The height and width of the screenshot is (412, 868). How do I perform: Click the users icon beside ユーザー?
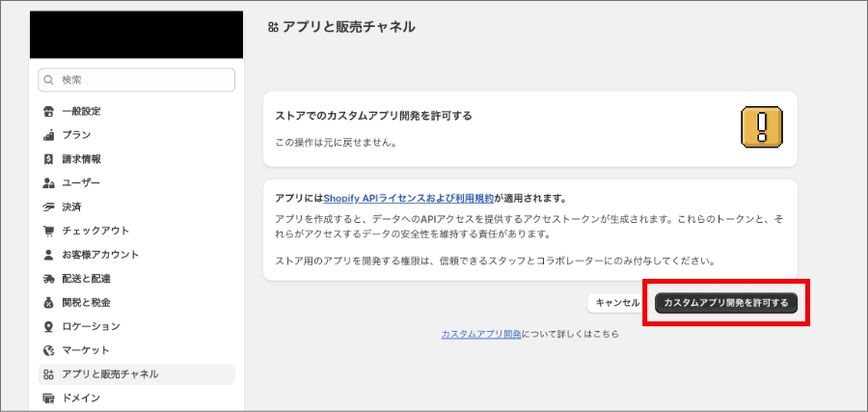(x=49, y=182)
